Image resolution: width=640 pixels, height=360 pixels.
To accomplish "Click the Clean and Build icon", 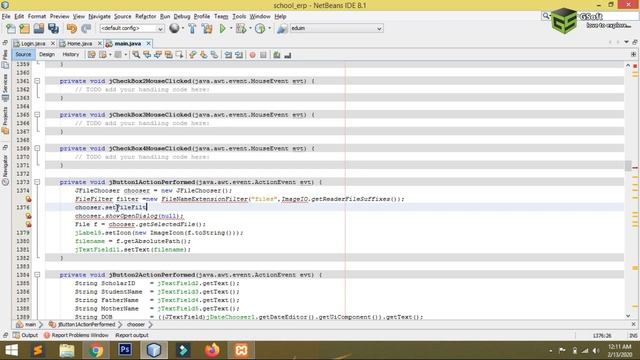I will click(x=207, y=29).
